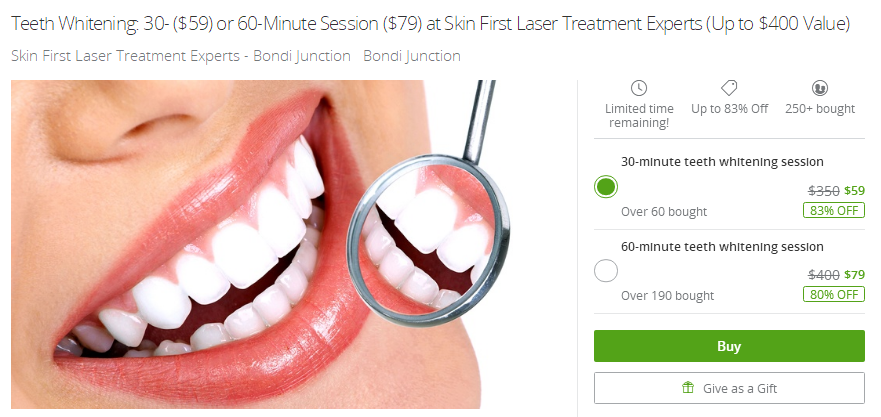The image size is (881, 417).
Task: Click the price tag icon above Up to 83% Off
Action: 729,88
